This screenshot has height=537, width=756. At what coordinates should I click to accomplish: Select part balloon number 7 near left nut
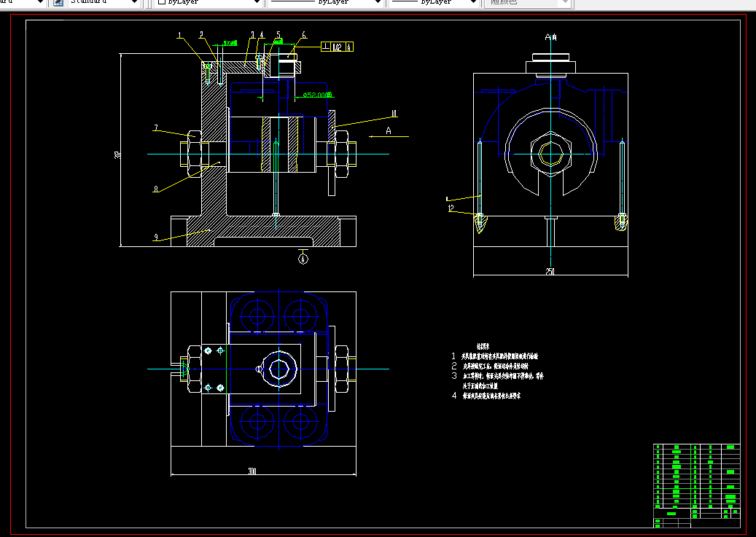155,128
